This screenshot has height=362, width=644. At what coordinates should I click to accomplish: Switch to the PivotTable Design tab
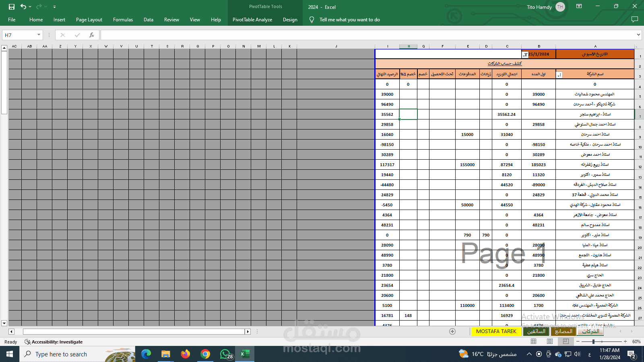tap(290, 20)
